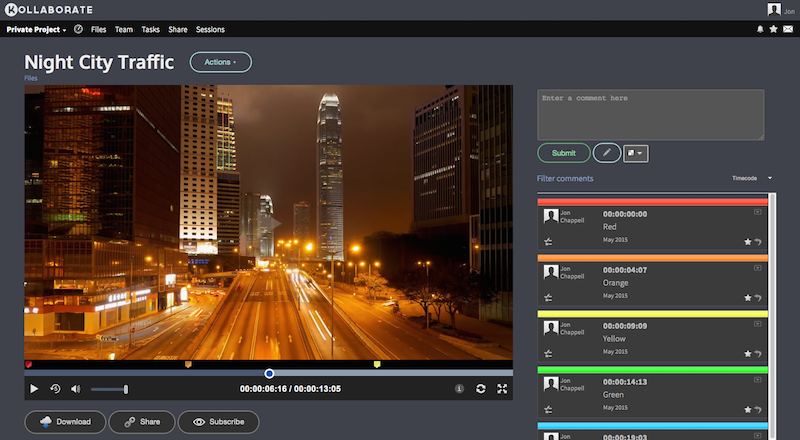Click timecode 00:00:14:13 on Green comment

tap(624, 382)
